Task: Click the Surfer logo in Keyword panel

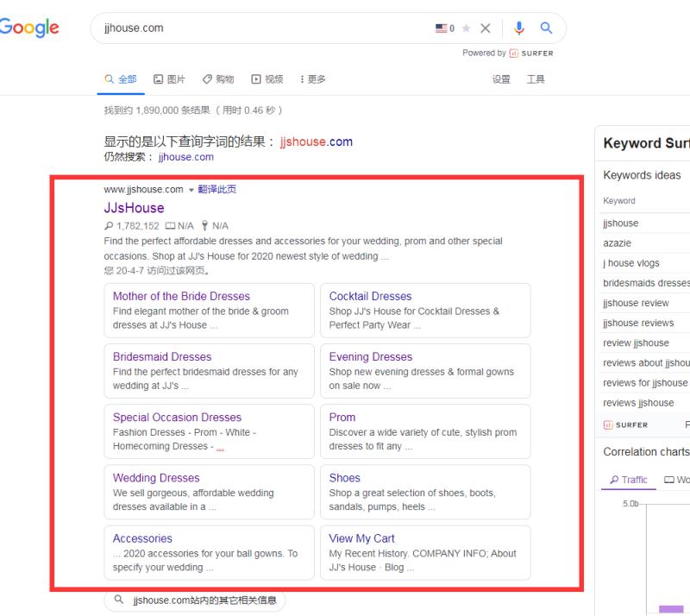Action: pos(625,425)
